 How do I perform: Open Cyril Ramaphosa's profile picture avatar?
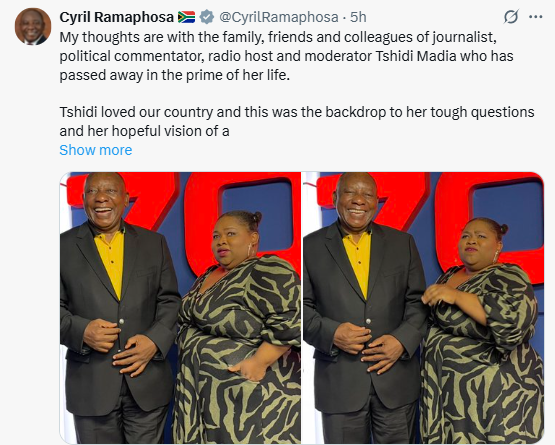(33, 27)
